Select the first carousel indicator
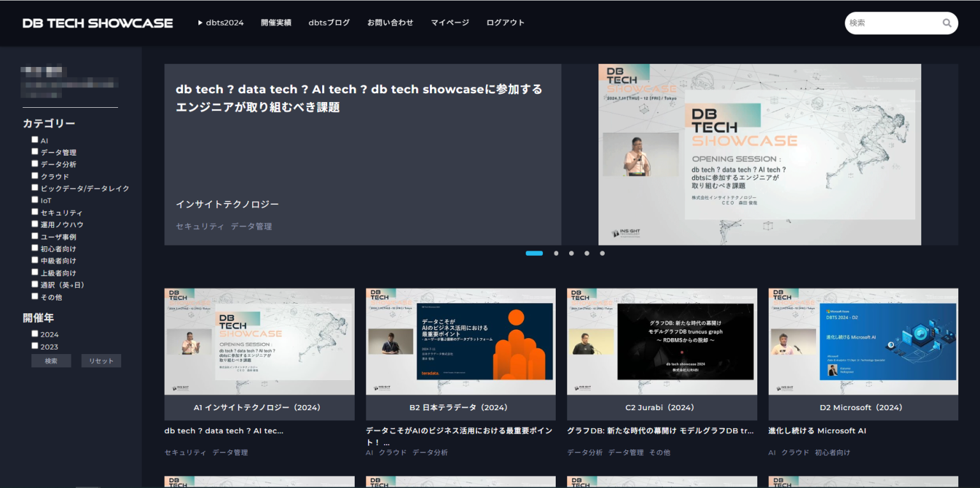The width and height of the screenshot is (980, 488). click(534, 253)
